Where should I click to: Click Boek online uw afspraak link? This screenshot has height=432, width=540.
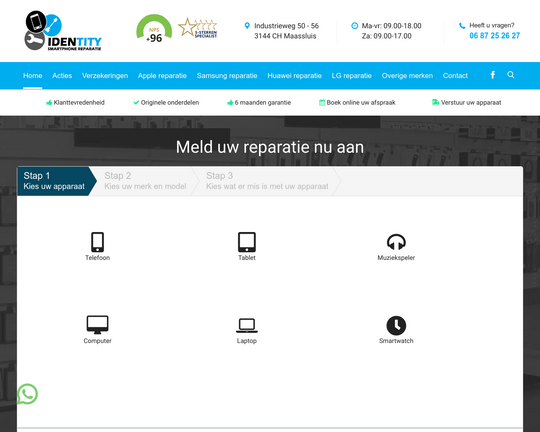(x=361, y=102)
